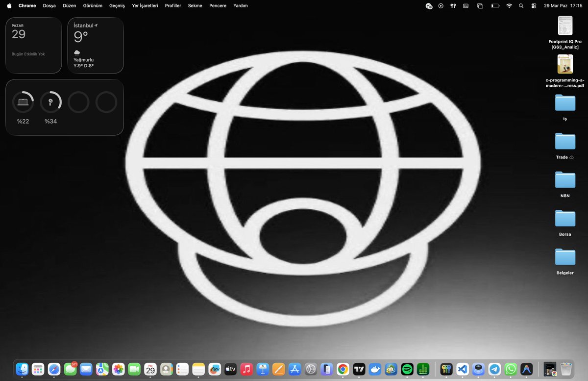Click the Mac battery %22 ring
Screen dimensions: 588x381
[x=23, y=102]
